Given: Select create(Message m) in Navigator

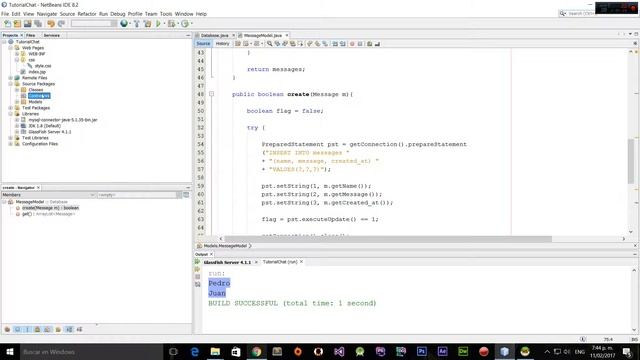Looking at the screenshot, I should (x=50, y=208).
